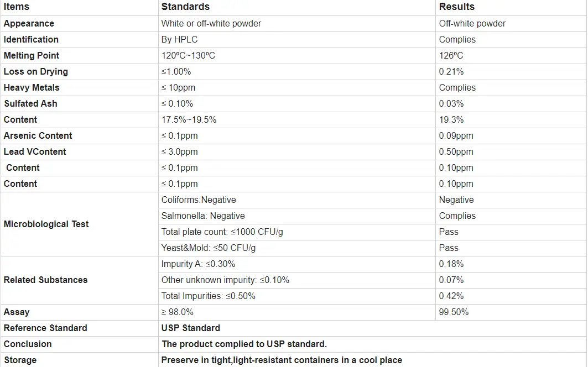Viewport: 588px width, 367px height.
Task: Click the Results column header
Action: coord(457,7)
